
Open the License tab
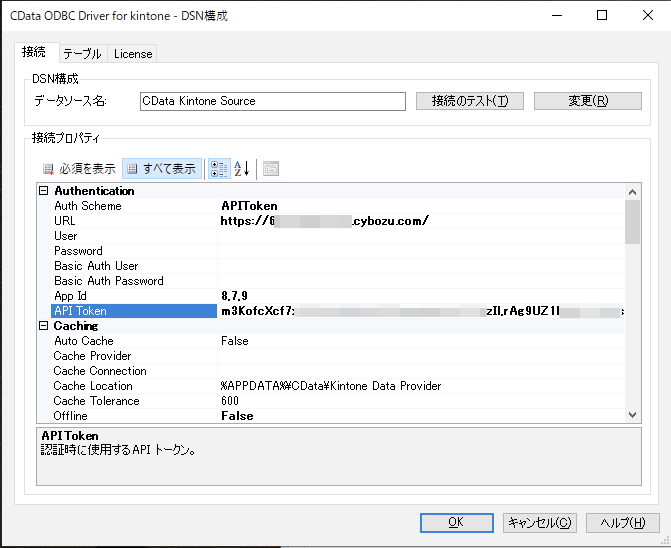pyautogui.click(x=133, y=54)
